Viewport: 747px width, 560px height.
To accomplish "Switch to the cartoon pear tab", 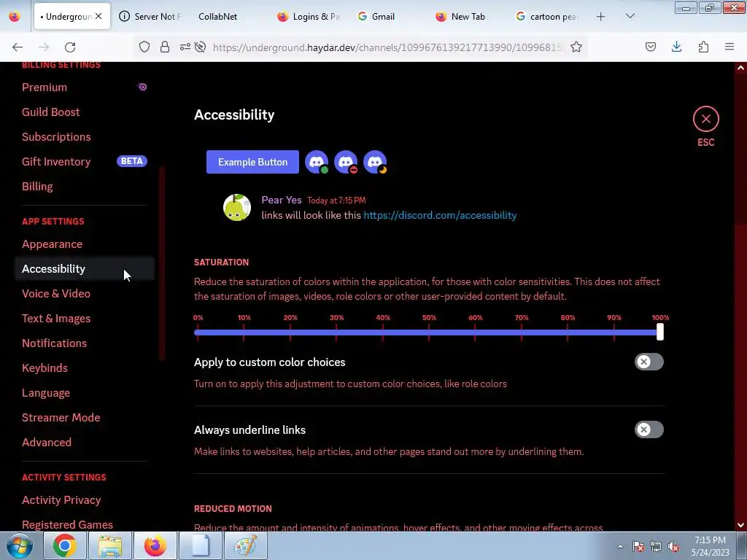I will point(547,17).
